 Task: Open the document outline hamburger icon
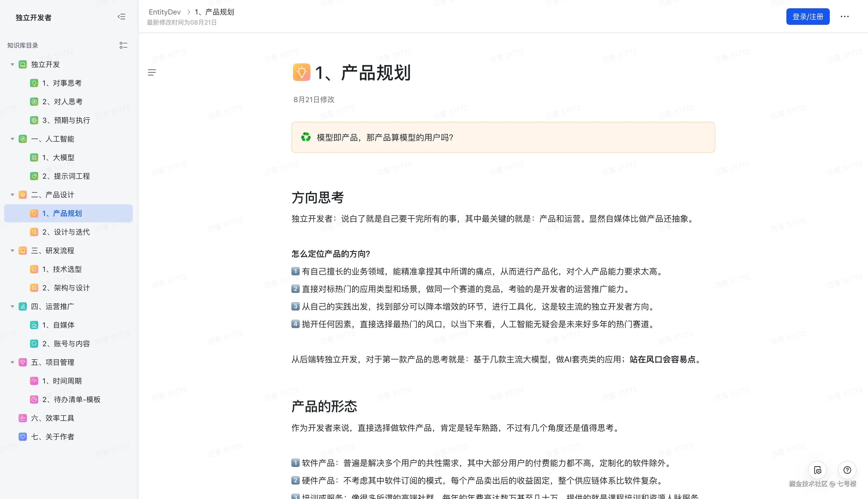[152, 72]
